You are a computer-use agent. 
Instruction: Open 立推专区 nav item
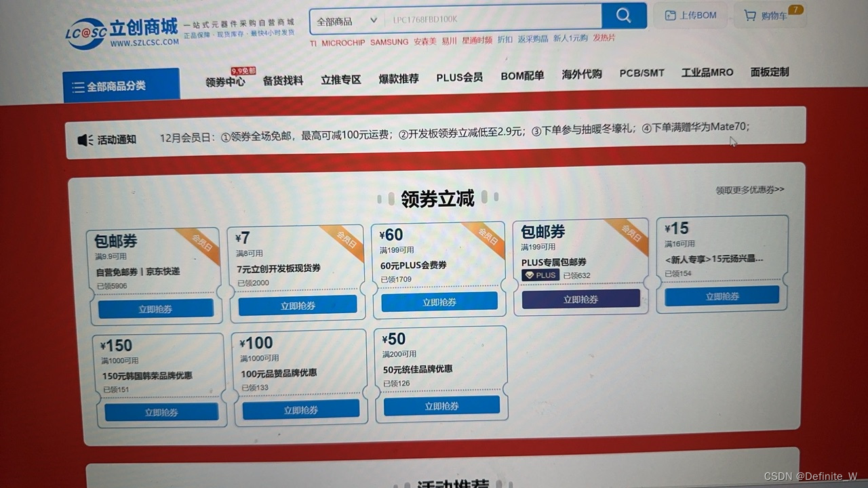(x=340, y=79)
